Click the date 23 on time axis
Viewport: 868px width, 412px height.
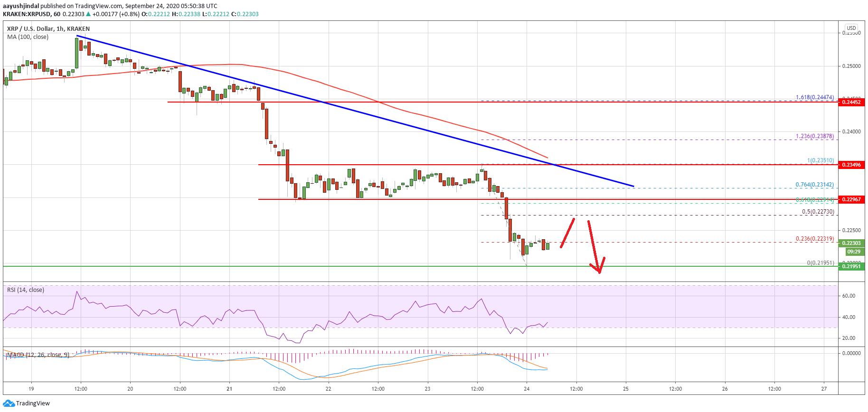pos(427,389)
